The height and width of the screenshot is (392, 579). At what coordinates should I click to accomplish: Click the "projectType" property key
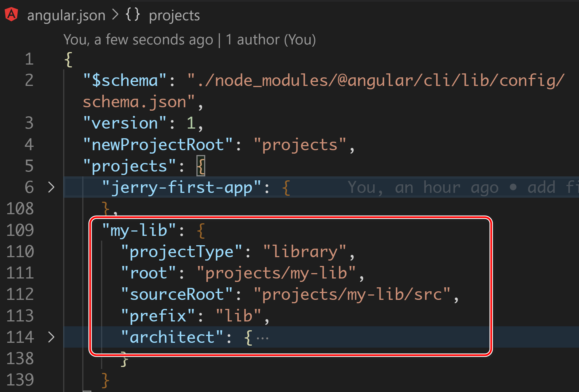click(181, 252)
